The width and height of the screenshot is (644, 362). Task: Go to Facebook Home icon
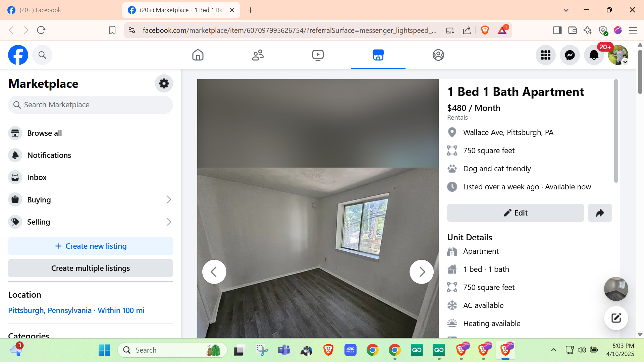coord(198,55)
